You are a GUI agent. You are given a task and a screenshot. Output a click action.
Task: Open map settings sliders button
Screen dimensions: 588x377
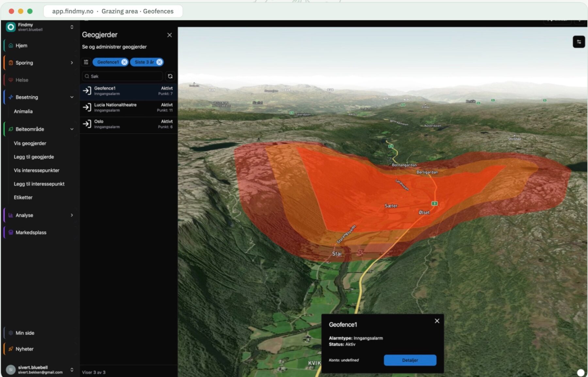[x=579, y=42]
